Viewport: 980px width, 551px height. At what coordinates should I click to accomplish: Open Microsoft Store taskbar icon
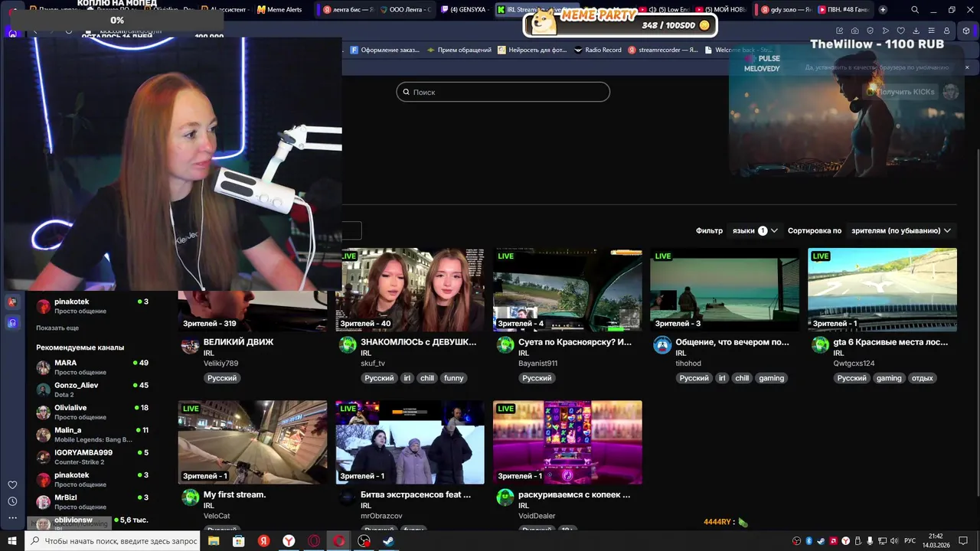239,541
